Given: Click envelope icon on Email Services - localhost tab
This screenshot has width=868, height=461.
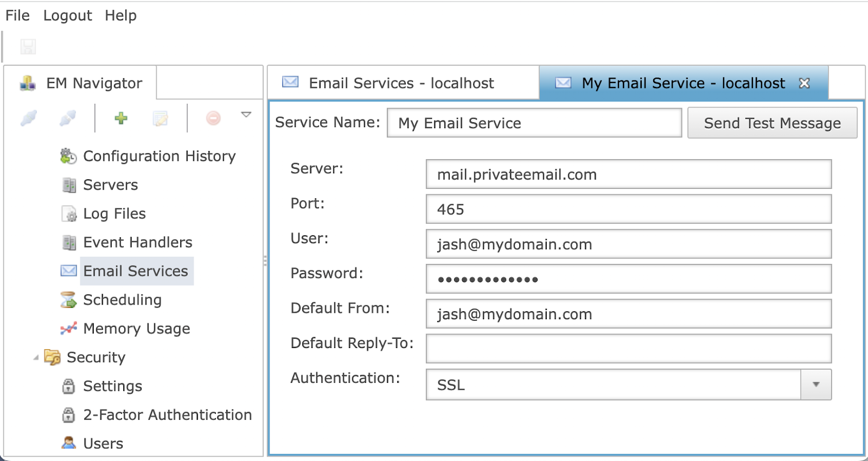Looking at the screenshot, I should 290,82.
